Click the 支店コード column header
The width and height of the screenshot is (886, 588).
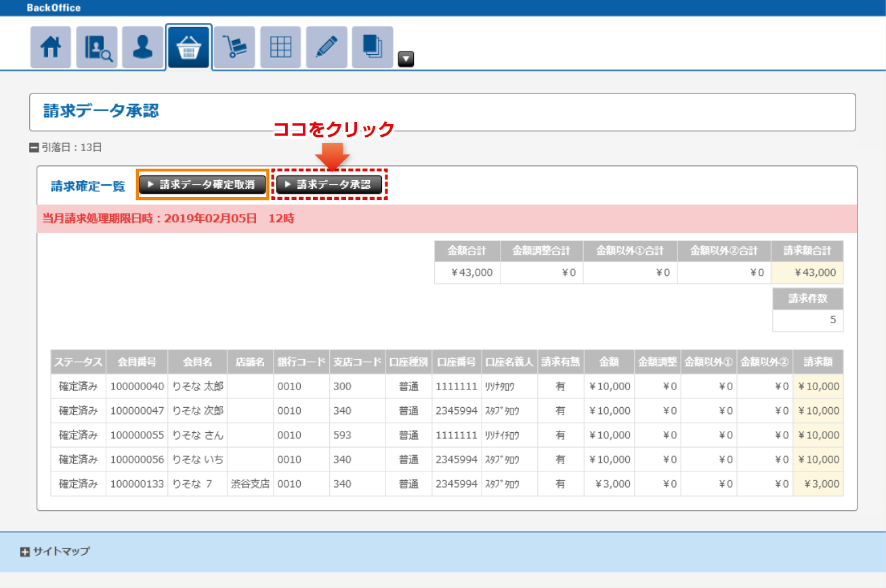pyautogui.click(x=358, y=362)
